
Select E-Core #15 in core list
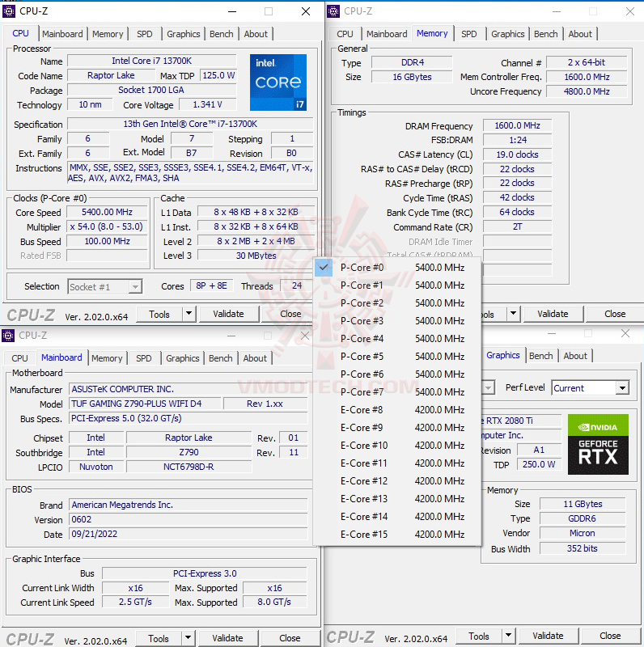pyautogui.click(x=397, y=535)
